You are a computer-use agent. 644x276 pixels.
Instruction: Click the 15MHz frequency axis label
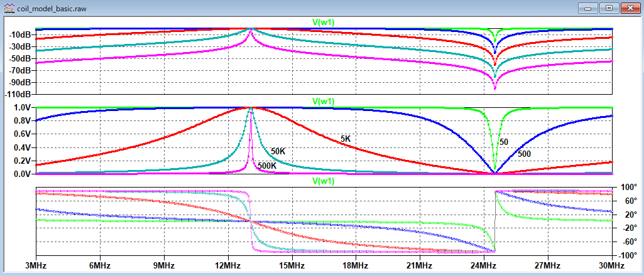tap(292, 266)
